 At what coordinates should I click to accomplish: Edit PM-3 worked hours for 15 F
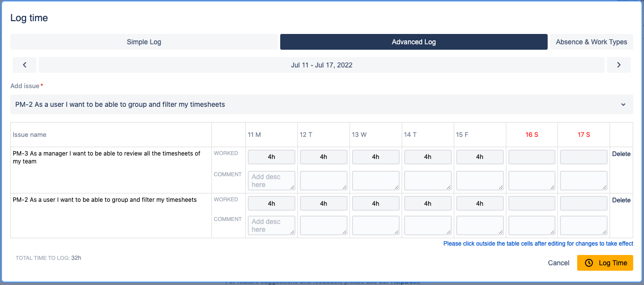(480, 157)
